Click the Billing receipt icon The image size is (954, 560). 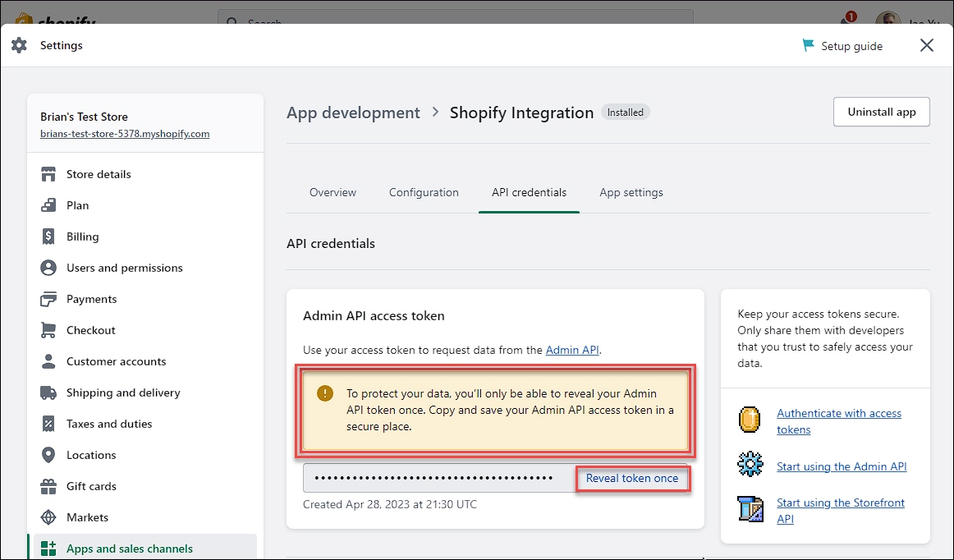48,236
